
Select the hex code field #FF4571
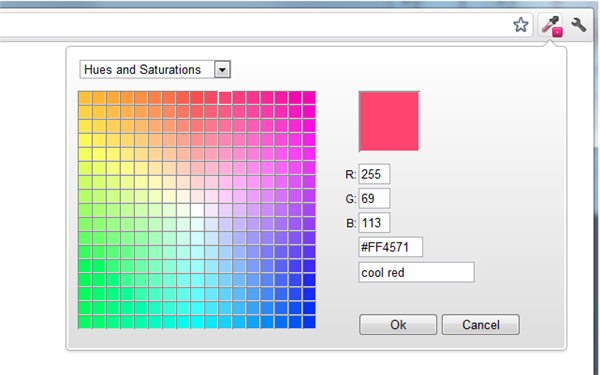coord(391,247)
